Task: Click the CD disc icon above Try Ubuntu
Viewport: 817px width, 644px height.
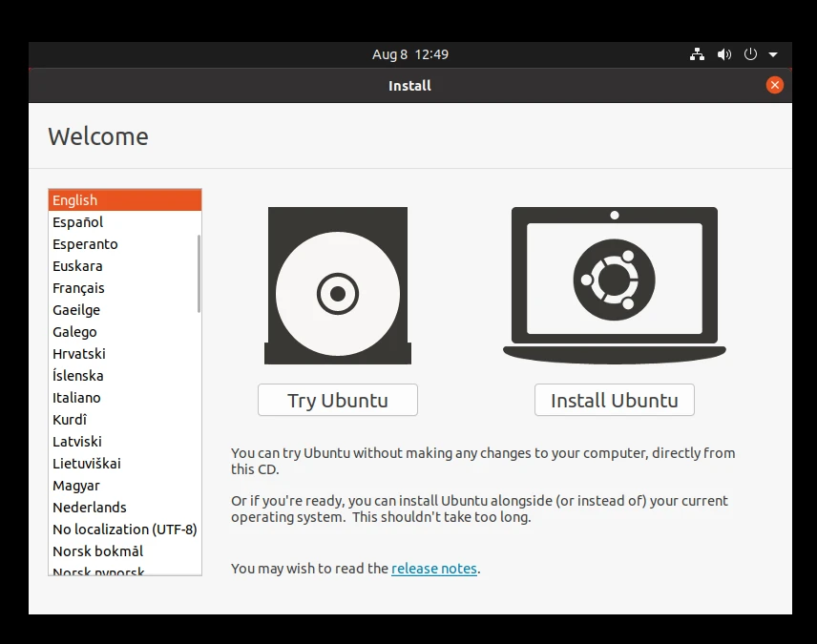Action: tap(337, 286)
